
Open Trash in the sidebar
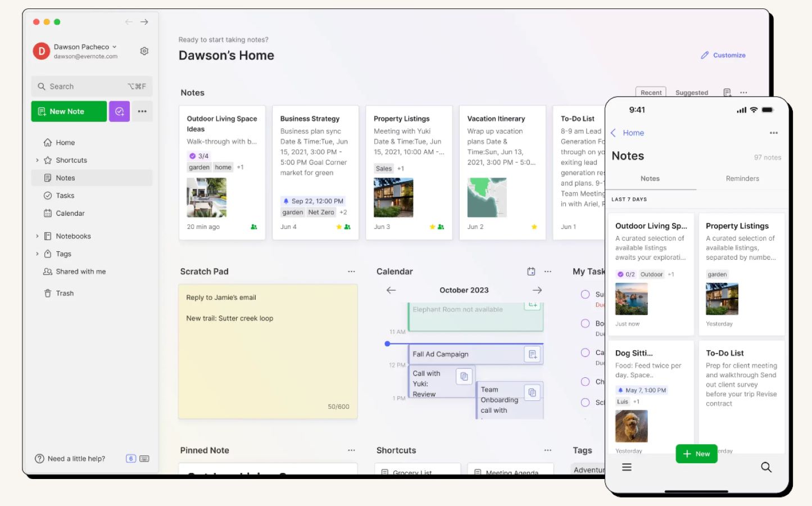point(92,293)
